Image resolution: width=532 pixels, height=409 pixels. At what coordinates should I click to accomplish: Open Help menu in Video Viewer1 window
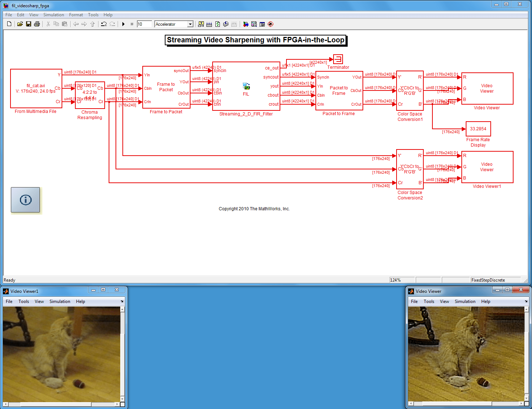(x=80, y=302)
